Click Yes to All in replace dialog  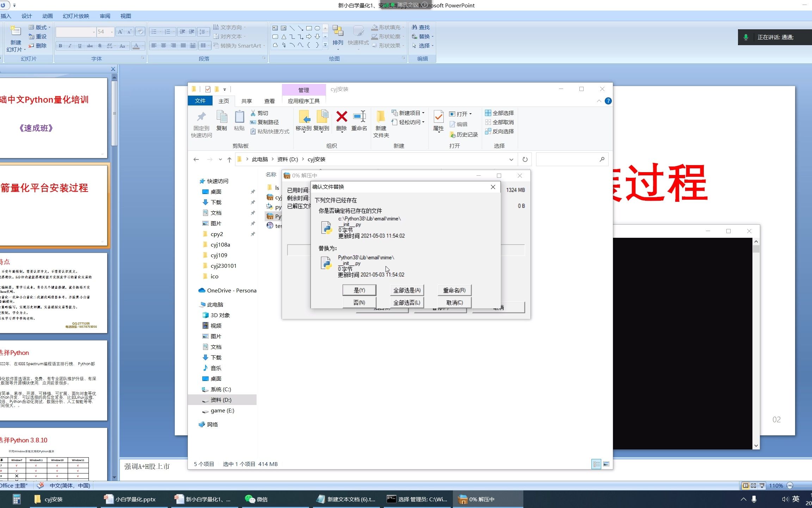click(407, 290)
